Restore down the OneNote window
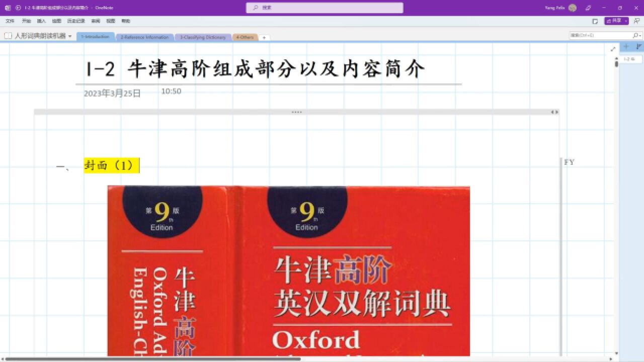This screenshot has height=362, width=644. click(620, 8)
